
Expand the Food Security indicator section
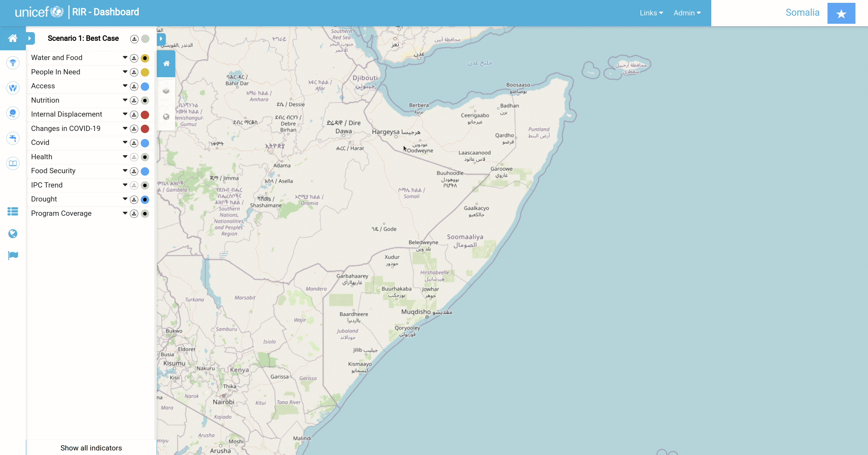(124, 171)
